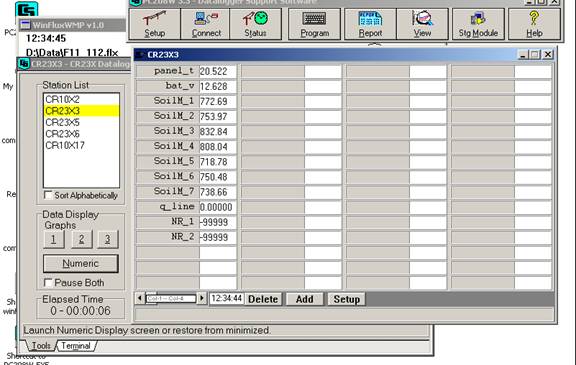576x365 pixels.
Task: Enable the Pause Both checkbox
Action: [x=48, y=282]
